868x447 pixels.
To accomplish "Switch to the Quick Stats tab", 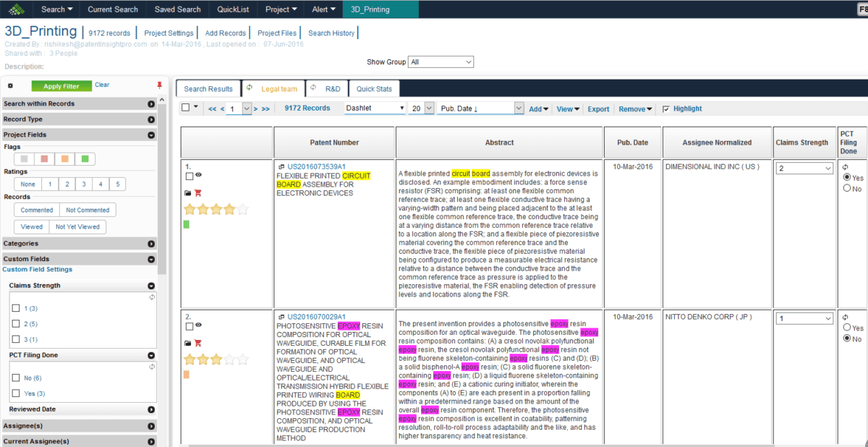I will pyautogui.click(x=374, y=88).
